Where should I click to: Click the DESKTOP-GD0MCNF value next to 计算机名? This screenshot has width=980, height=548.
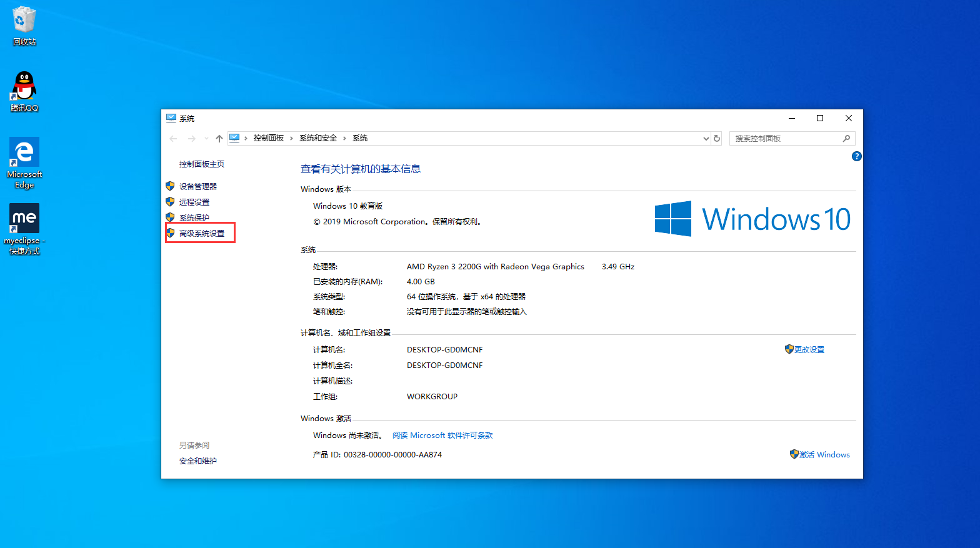[445, 350]
